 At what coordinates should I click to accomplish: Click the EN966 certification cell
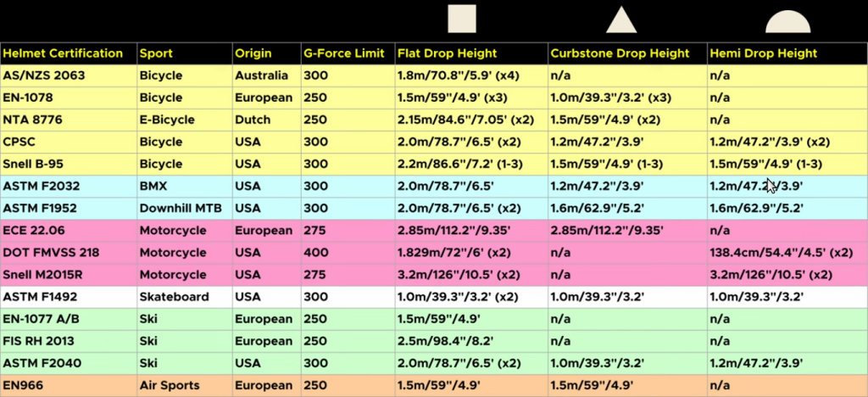[69, 386]
